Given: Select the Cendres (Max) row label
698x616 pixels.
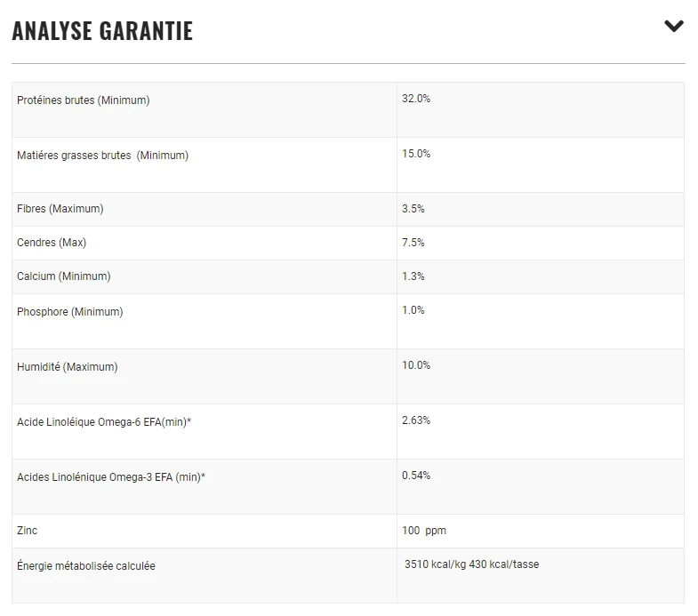Looking at the screenshot, I should (52, 243).
